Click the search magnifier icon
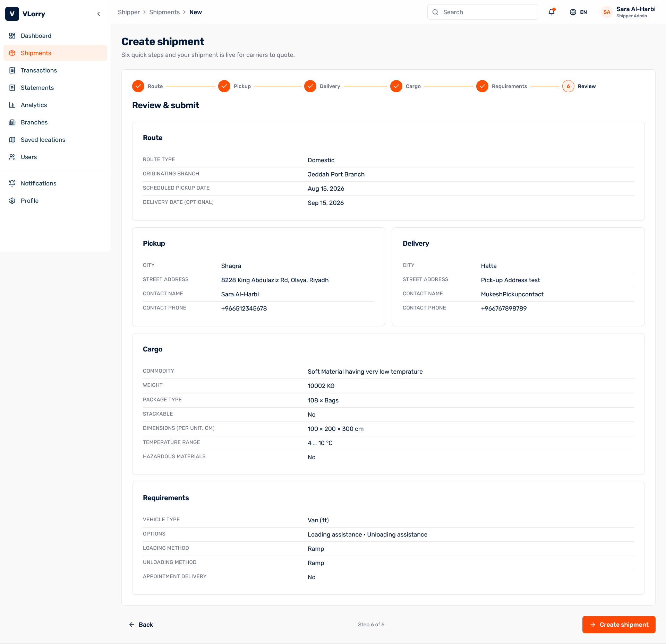 pyautogui.click(x=435, y=12)
